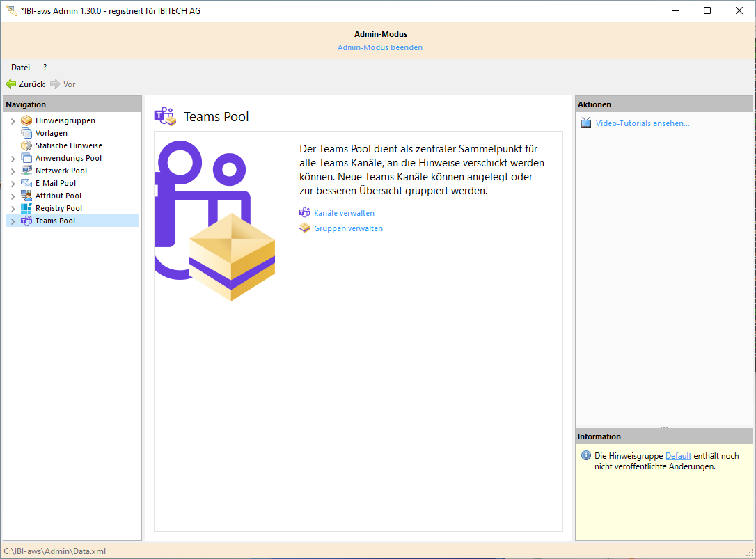
Task: Click the Default Hinweisgruppe link
Action: click(678, 456)
